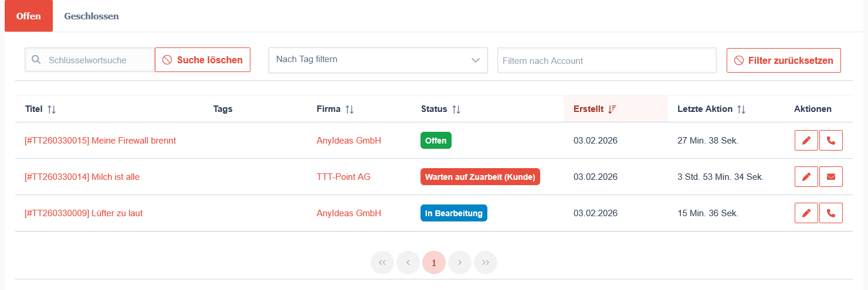Open the TTT-Point AG company link
Image resolution: width=868 pixels, height=290 pixels.
click(x=344, y=177)
